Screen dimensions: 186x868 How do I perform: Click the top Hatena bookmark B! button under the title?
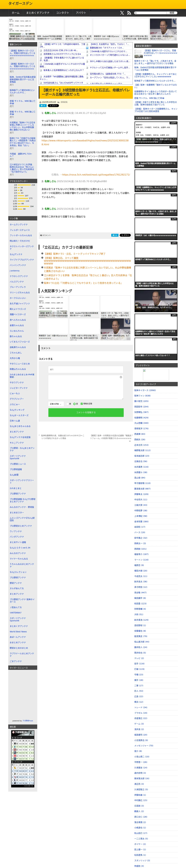(x=43, y=105)
